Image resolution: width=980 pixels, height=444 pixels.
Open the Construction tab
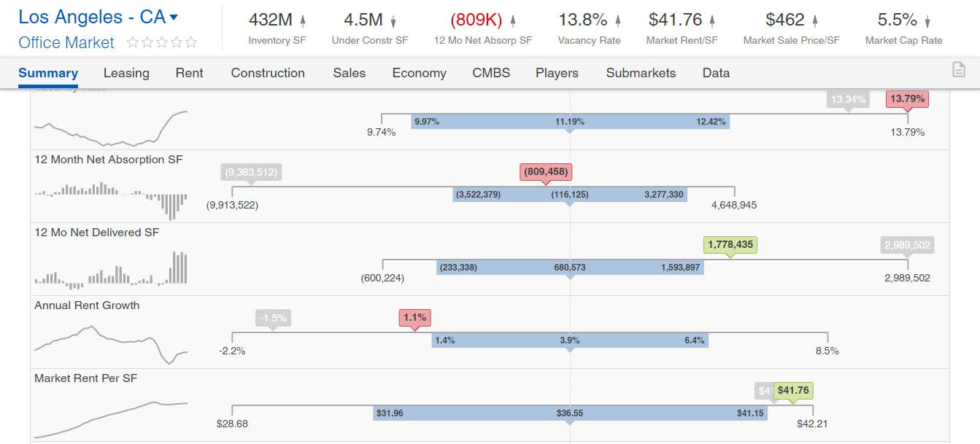268,73
